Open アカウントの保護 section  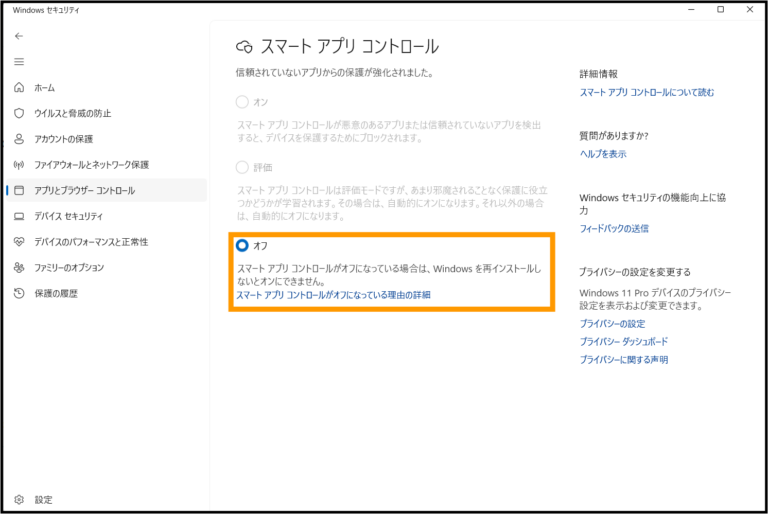pyautogui.click(x=106, y=139)
